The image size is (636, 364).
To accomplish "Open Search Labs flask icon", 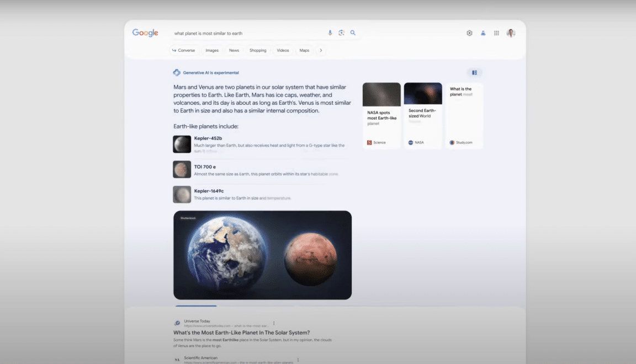I will tap(483, 33).
